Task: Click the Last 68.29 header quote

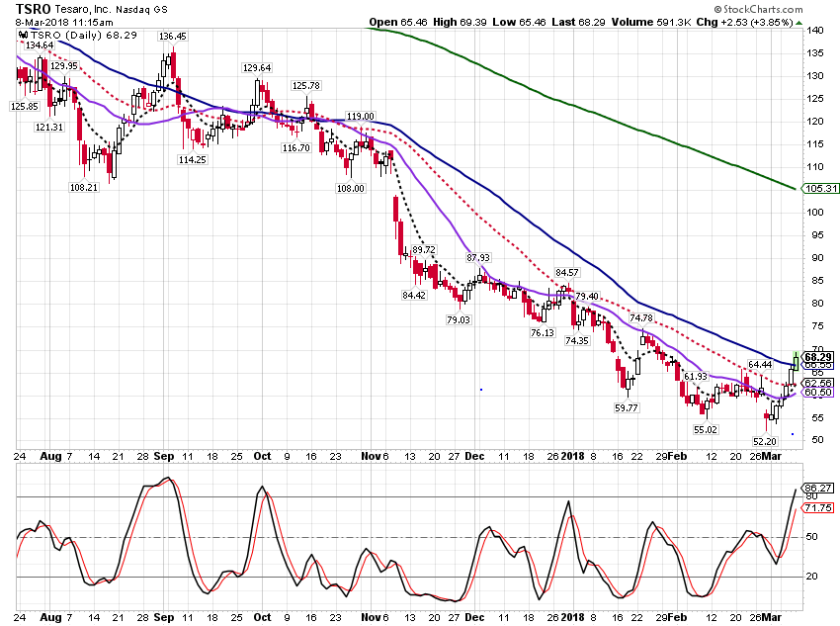Action: tap(578, 22)
